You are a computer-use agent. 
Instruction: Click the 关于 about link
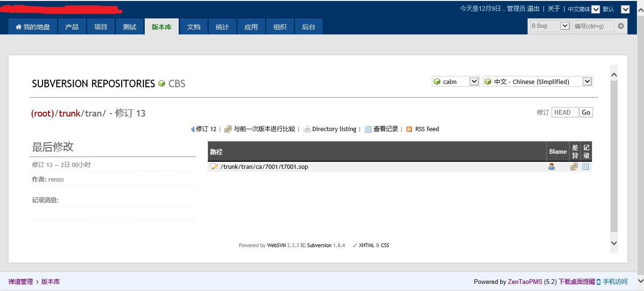pos(554,8)
